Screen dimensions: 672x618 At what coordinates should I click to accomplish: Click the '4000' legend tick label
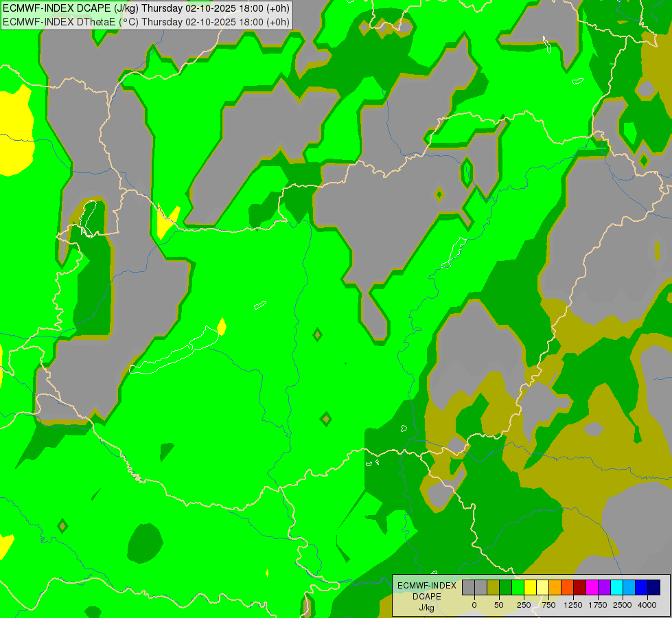point(647,605)
